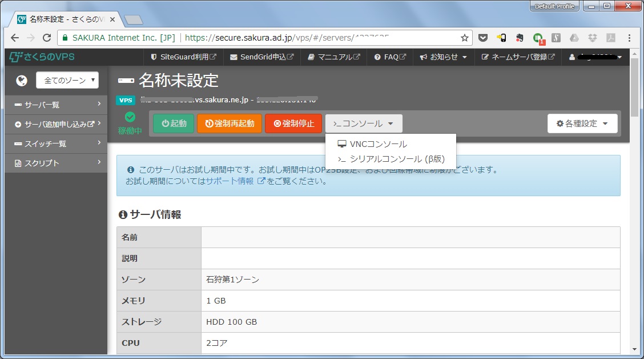Screen dimensions: 644x359
Task: Close the 名称未設定 browser tab
Action: 112,19
